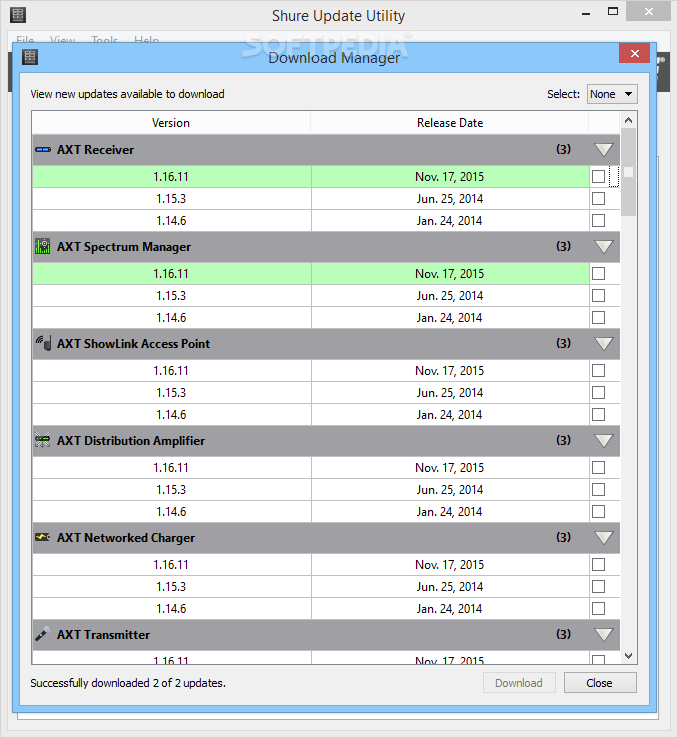Check AXT Distribution Amplifier 1.14.6 box

[598, 512]
